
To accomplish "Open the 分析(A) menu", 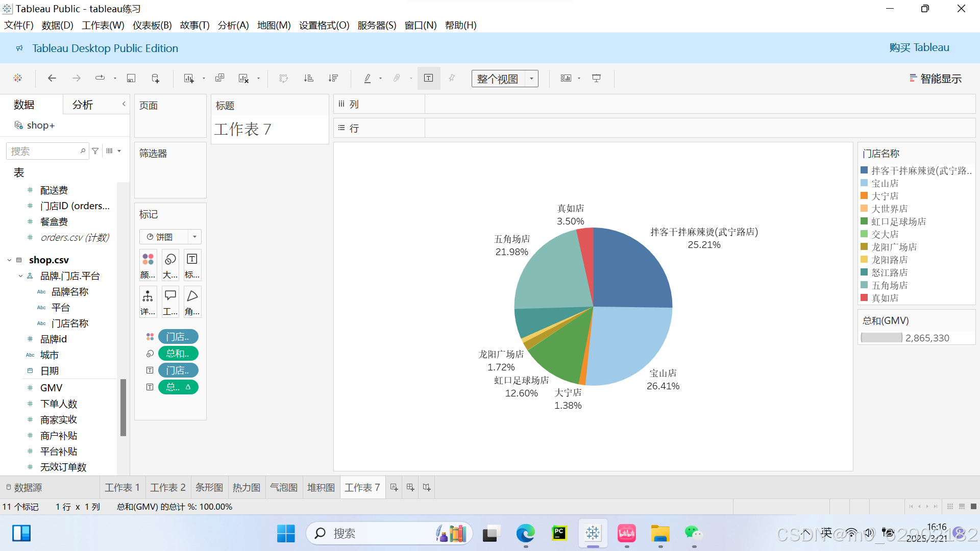I will click(233, 25).
